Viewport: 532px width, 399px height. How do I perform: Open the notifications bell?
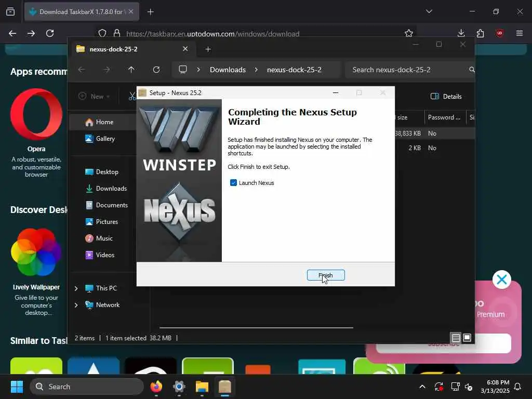[x=518, y=387]
